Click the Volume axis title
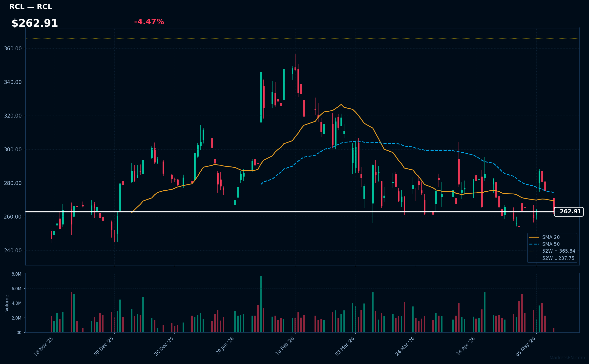 coord(7,303)
